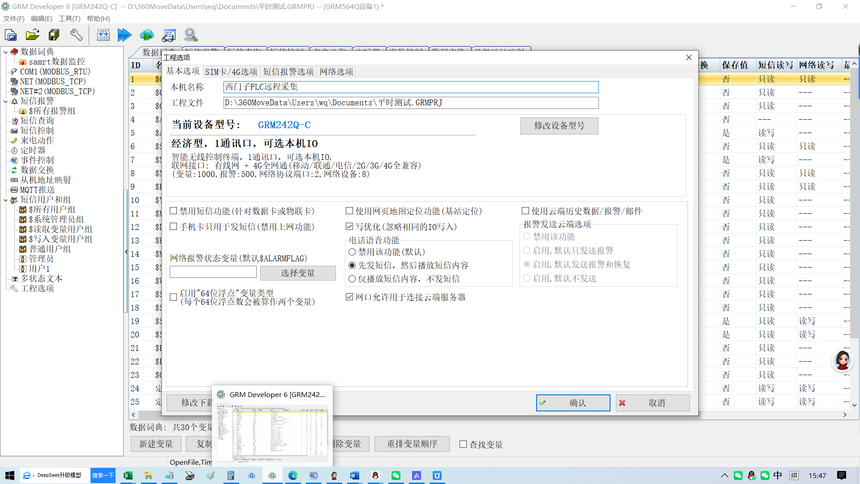Switch to the 网络选项 tab
This screenshot has height=484, width=860.
336,72
